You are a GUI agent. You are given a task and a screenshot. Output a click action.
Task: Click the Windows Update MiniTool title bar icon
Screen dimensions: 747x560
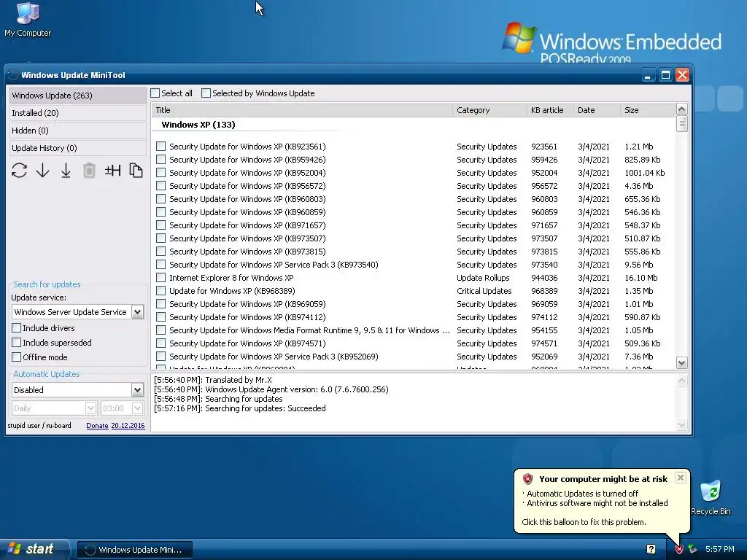[13, 75]
